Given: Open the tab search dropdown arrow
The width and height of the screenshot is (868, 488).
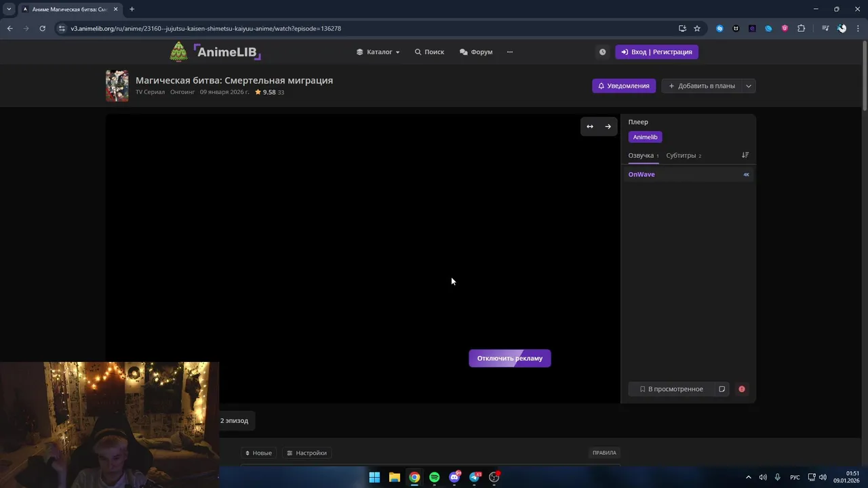Looking at the screenshot, I should click(x=9, y=9).
